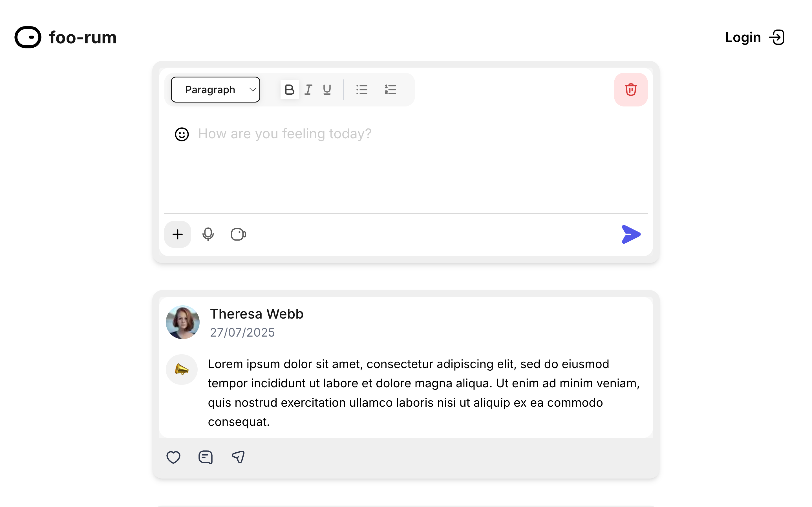Image resolution: width=812 pixels, height=507 pixels.
Task: Open the emoji picker smiley icon
Action: click(x=182, y=134)
